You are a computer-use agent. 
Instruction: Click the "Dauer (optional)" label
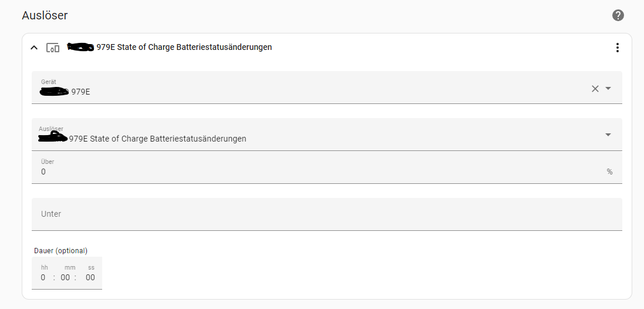pos(60,251)
